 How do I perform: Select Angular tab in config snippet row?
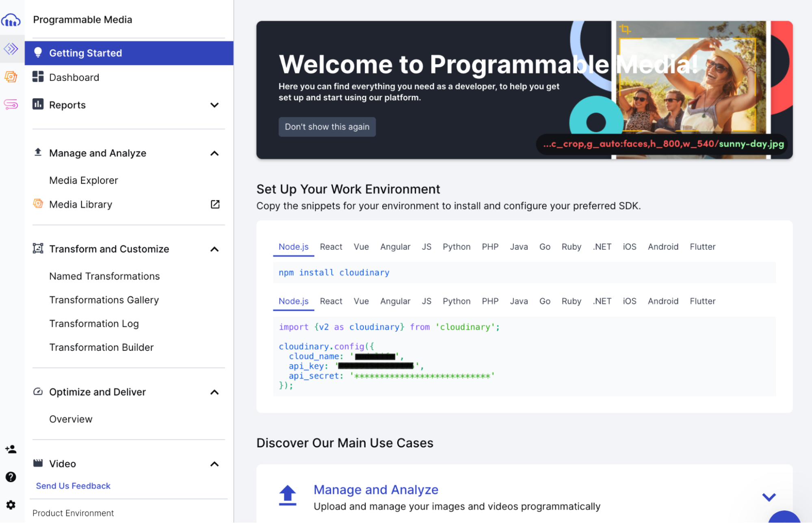(395, 301)
